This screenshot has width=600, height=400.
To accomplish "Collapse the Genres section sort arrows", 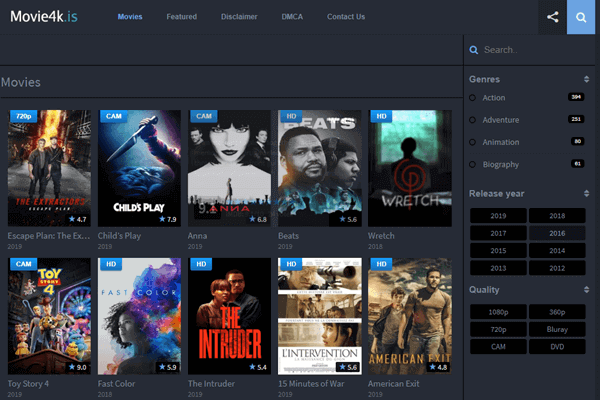I will click(586, 79).
